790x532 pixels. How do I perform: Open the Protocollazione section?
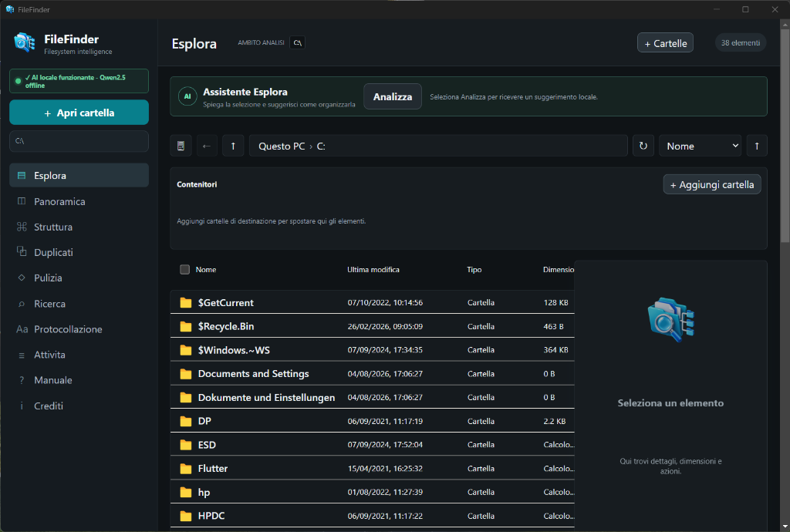(x=79, y=329)
